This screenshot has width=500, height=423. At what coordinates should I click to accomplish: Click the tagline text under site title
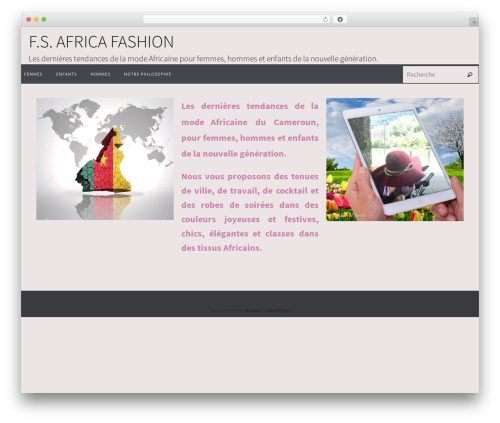point(203,59)
